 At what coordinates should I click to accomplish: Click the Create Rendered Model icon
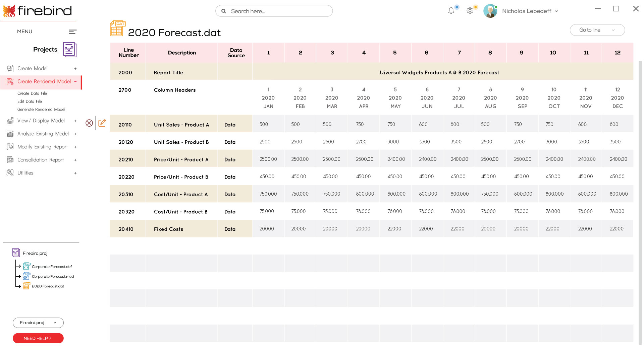[10, 81]
